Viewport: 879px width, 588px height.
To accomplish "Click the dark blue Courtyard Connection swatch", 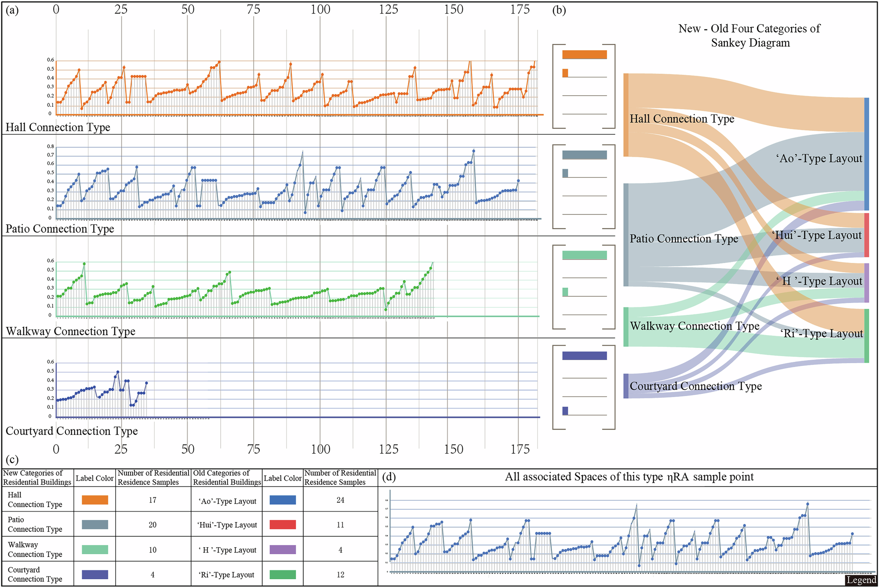I will (x=94, y=574).
